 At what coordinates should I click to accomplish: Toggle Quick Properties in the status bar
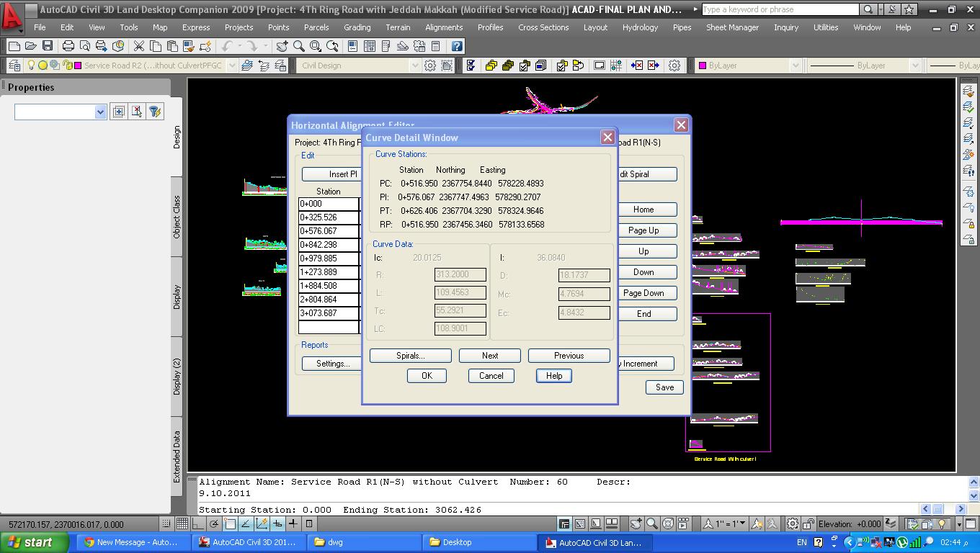click(309, 524)
